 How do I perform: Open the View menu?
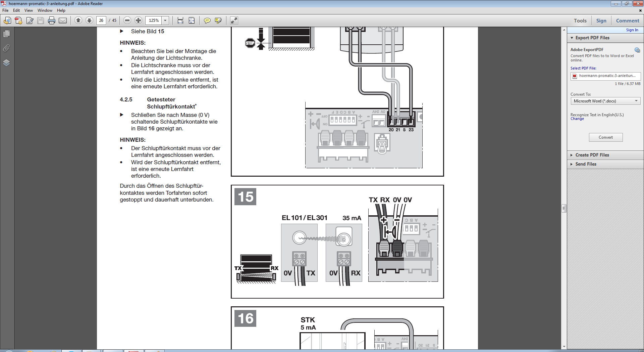pyautogui.click(x=29, y=10)
